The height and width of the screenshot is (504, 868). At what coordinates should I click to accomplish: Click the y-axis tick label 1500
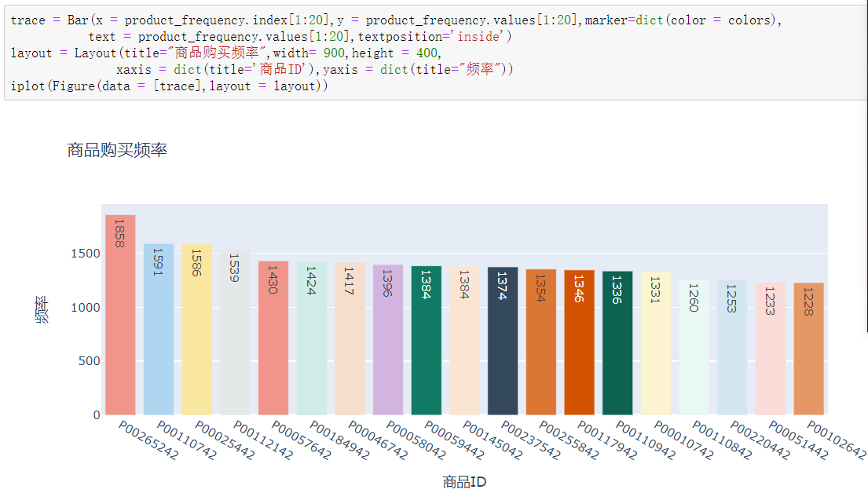(86, 254)
